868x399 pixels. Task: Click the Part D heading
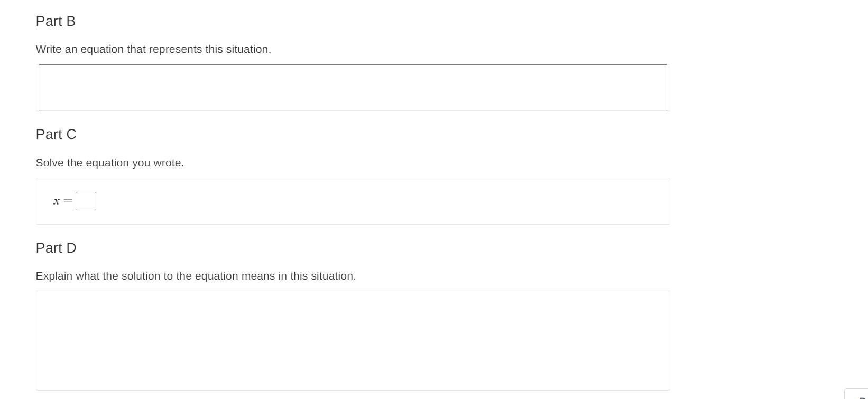click(56, 248)
